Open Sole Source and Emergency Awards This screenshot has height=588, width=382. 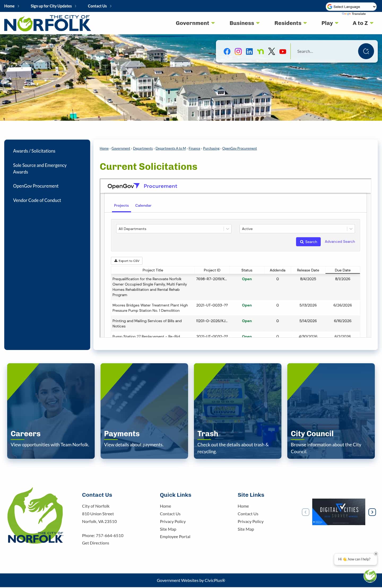tap(40, 168)
